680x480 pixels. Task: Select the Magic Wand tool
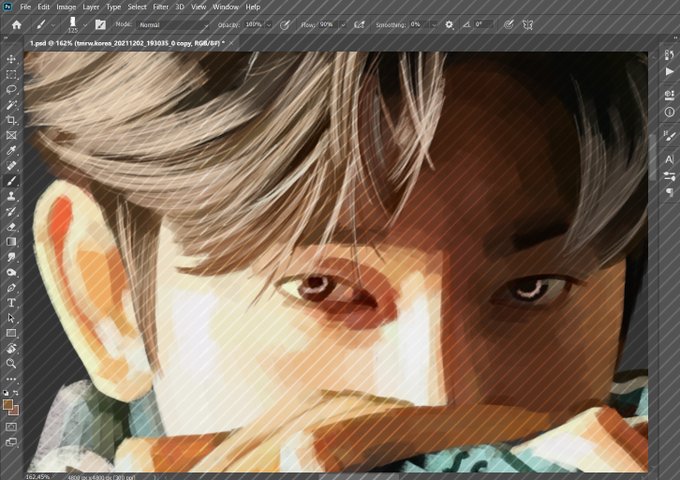(11, 104)
